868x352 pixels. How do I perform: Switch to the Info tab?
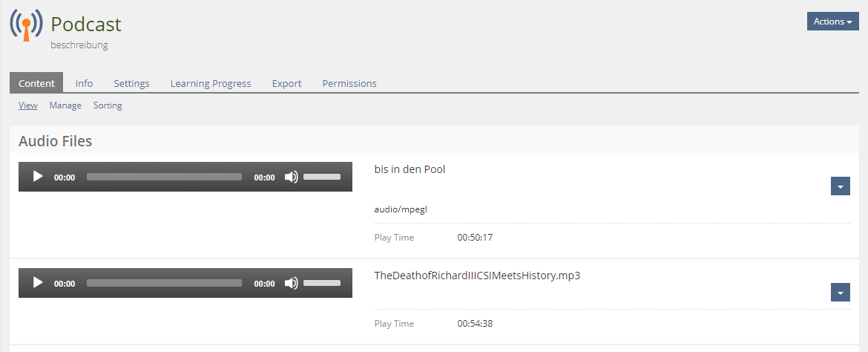[84, 83]
